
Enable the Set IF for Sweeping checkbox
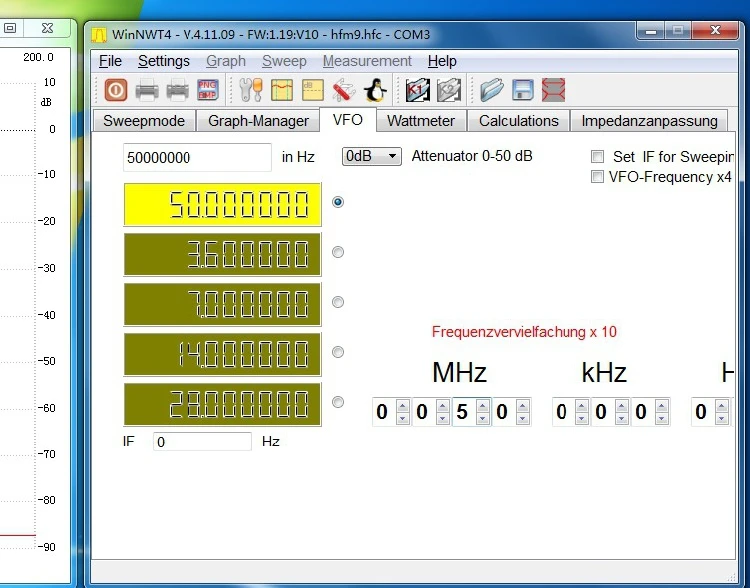tap(597, 156)
